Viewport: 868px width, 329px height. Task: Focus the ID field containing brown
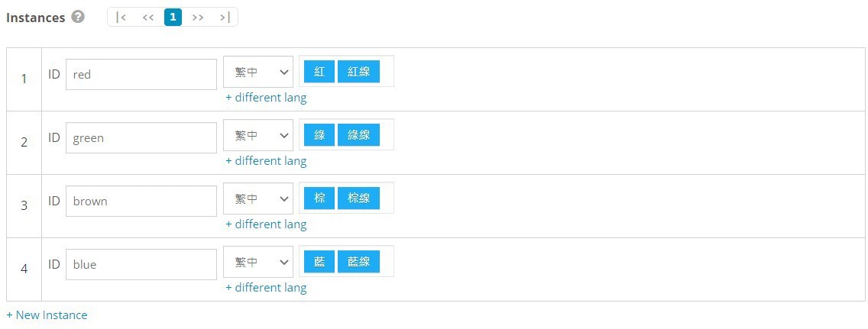click(141, 202)
